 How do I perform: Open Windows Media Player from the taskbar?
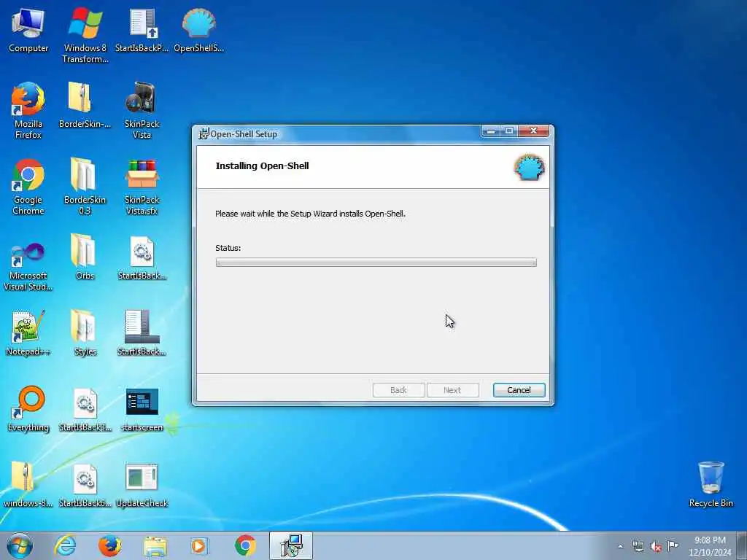tap(199, 545)
